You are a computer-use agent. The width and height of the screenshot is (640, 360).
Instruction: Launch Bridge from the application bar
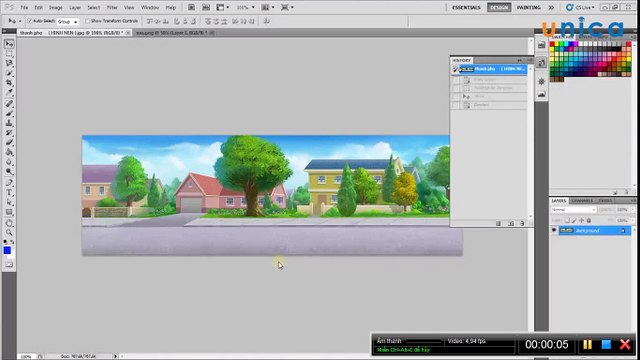(191, 7)
